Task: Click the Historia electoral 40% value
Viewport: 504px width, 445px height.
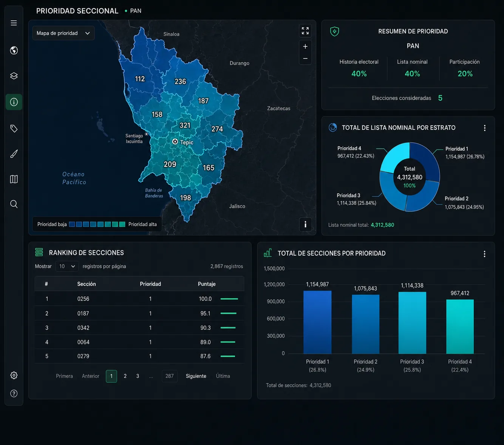Action: (359, 74)
